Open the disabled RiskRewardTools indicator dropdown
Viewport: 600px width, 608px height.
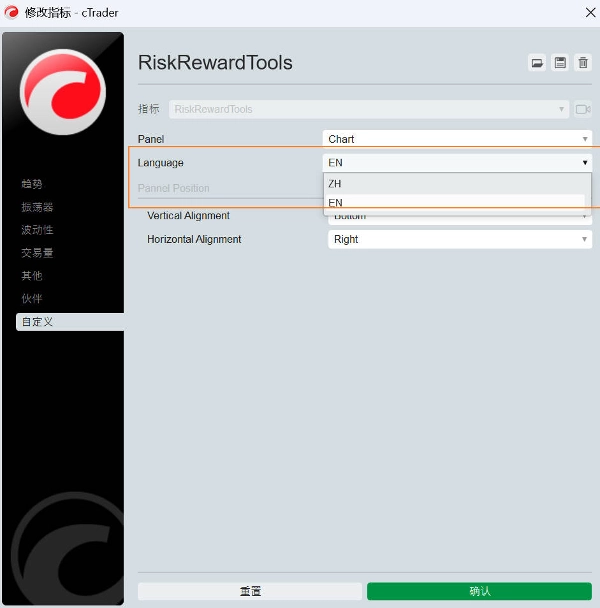(368, 109)
